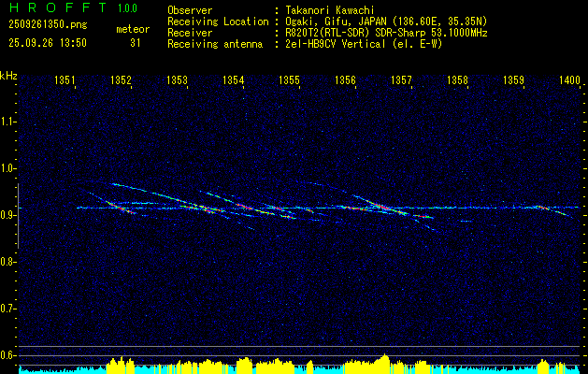The width and height of the screenshot is (588, 374).
Task: Click the 0.9 kHz frequency label
Action: pos(7,215)
